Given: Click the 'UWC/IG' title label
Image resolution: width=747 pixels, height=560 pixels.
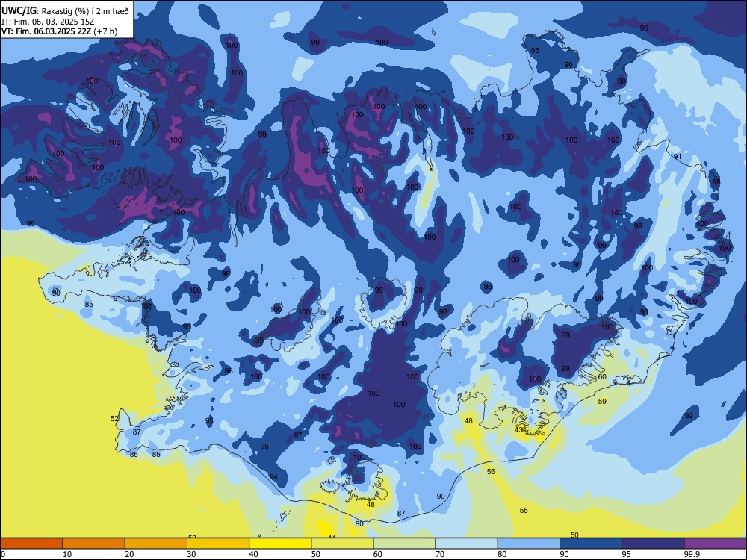Looking at the screenshot, I should pyautogui.click(x=19, y=11).
